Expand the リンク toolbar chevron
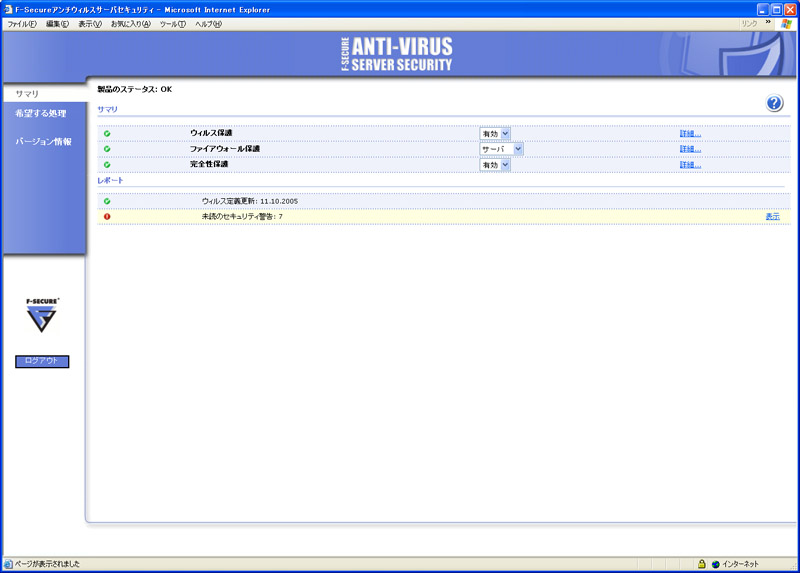 (768, 22)
